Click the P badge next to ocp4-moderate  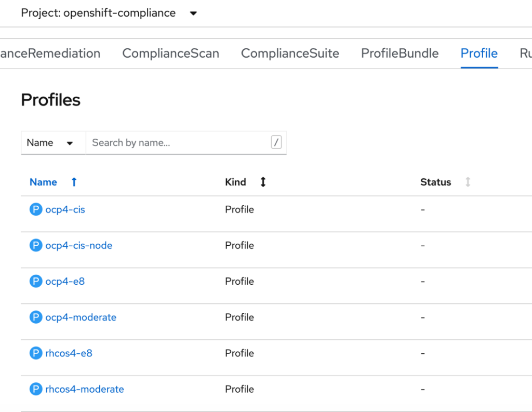click(x=36, y=317)
